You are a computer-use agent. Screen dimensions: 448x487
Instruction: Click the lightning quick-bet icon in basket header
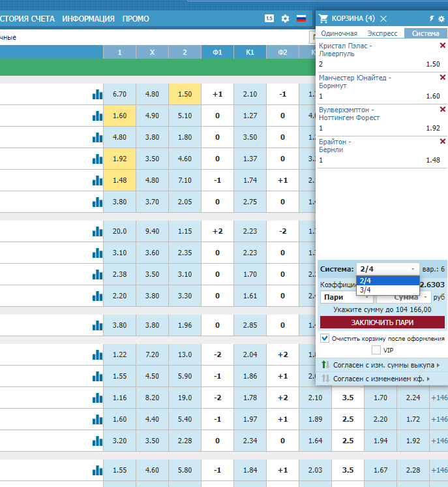(x=432, y=19)
